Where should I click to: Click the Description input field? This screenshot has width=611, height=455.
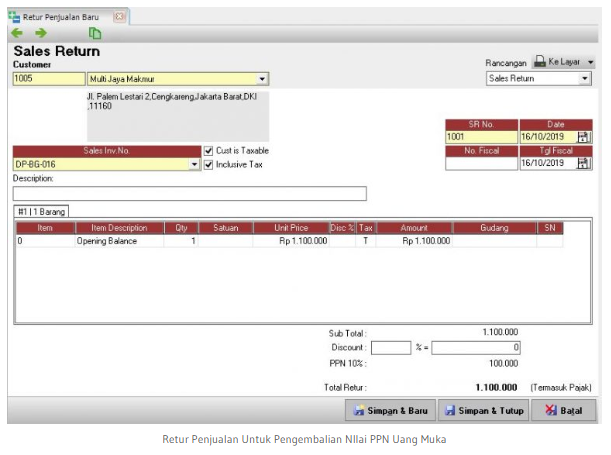[189, 194]
